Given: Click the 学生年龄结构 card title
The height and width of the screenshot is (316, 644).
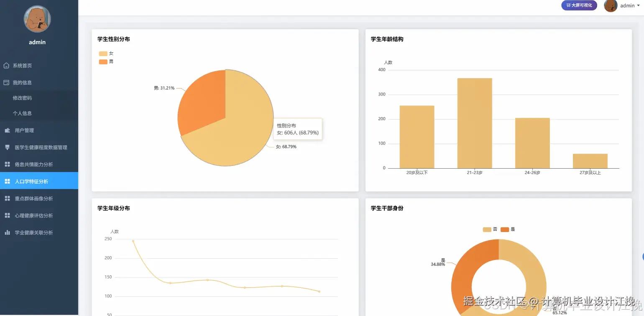Looking at the screenshot, I should pyautogui.click(x=387, y=39).
